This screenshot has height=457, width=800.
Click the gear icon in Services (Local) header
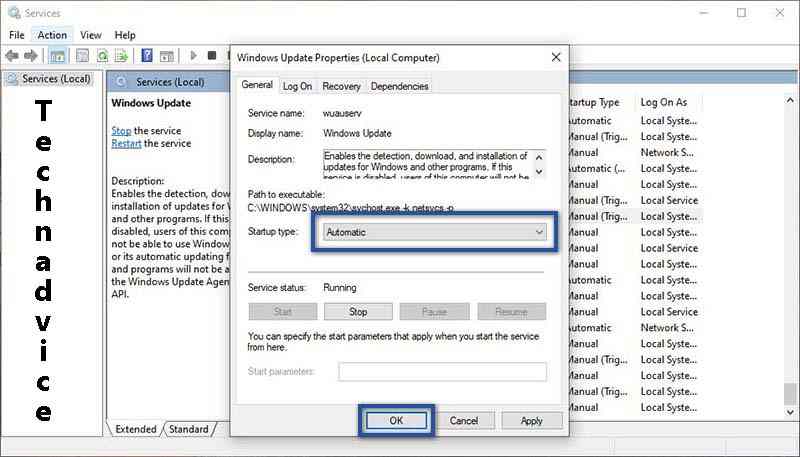(x=120, y=82)
